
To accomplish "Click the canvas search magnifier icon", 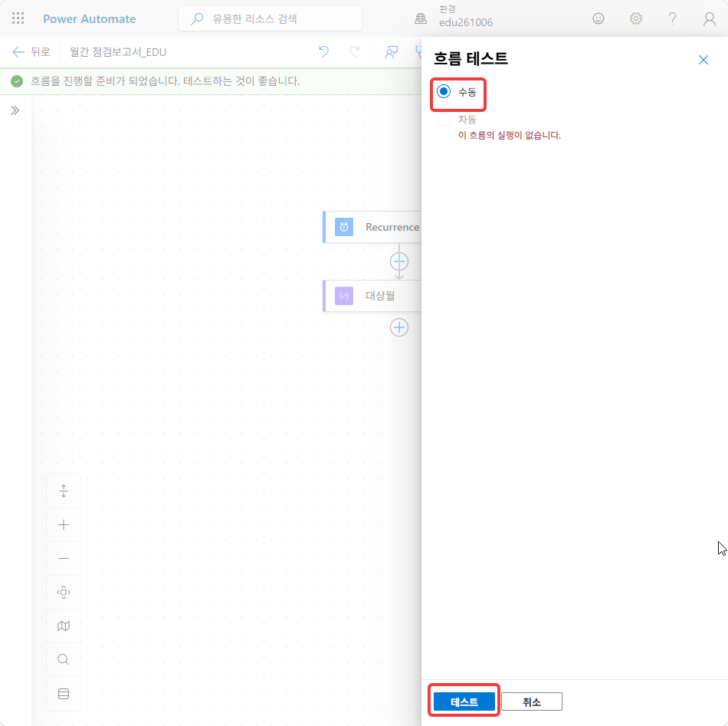I will pos(64,659).
